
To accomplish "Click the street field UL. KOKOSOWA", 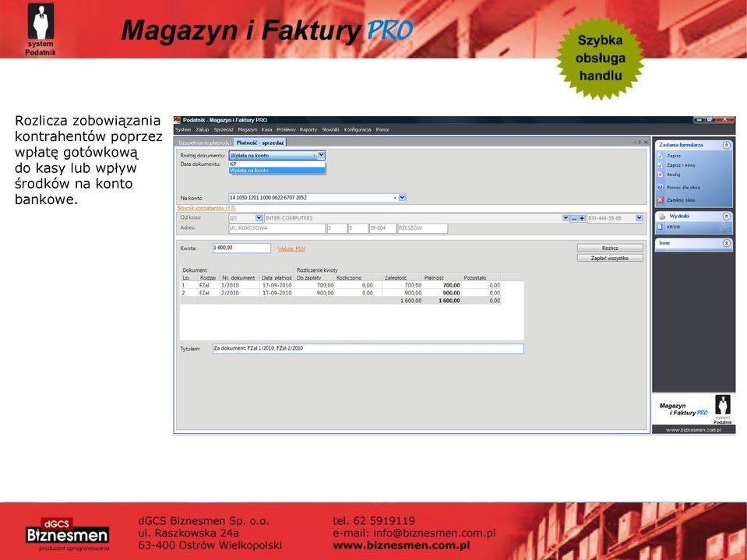I will coord(277,228).
